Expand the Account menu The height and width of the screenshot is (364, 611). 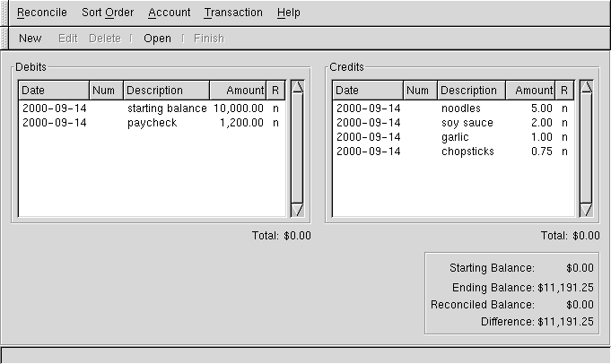pyautogui.click(x=170, y=13)
